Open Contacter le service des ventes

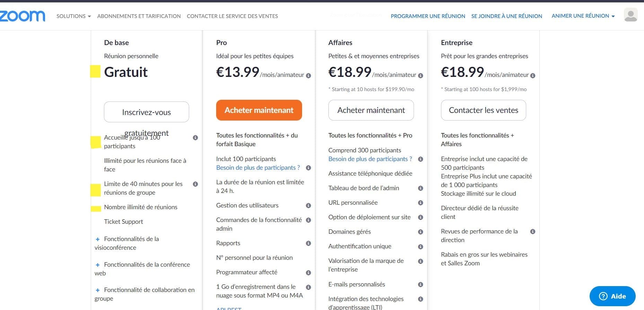click(x=232, y=16)
